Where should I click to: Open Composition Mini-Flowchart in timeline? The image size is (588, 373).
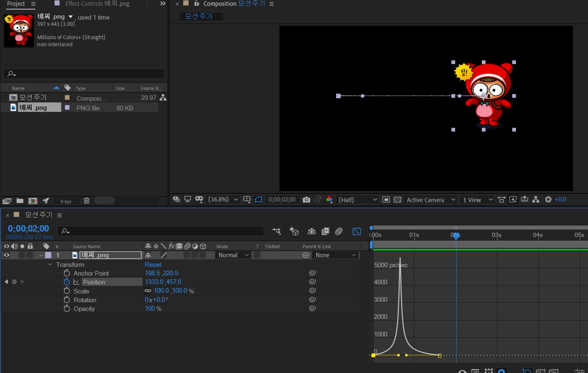tap(277, 231)
